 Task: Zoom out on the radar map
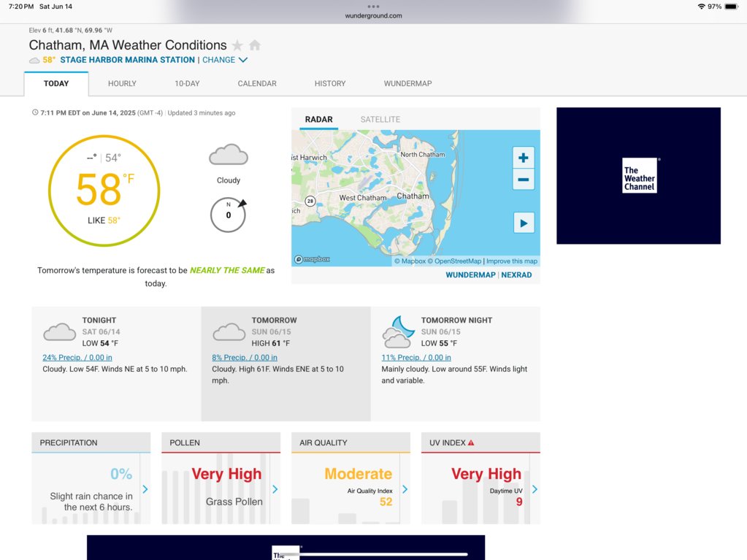tap(523, 180)
